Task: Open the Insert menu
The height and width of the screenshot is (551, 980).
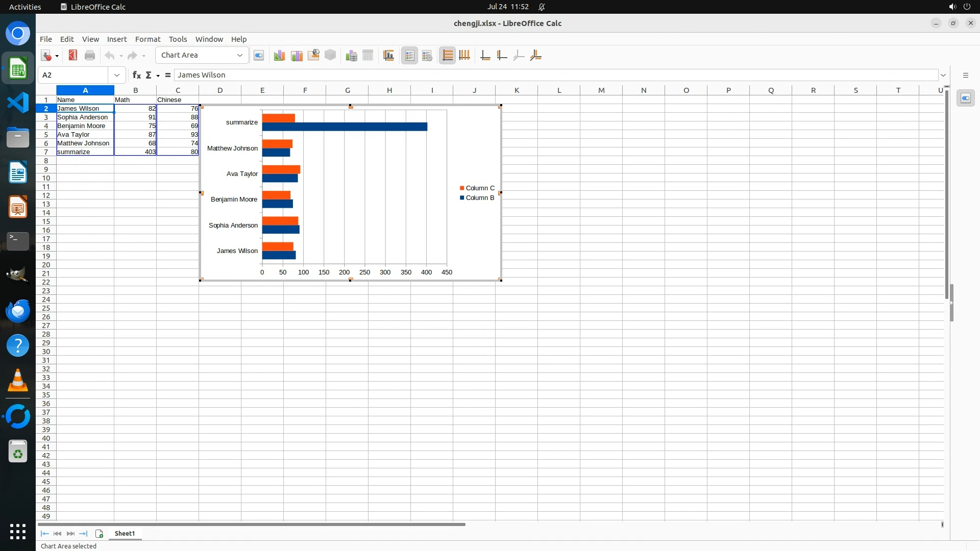Action: click(x=117, y=39)
